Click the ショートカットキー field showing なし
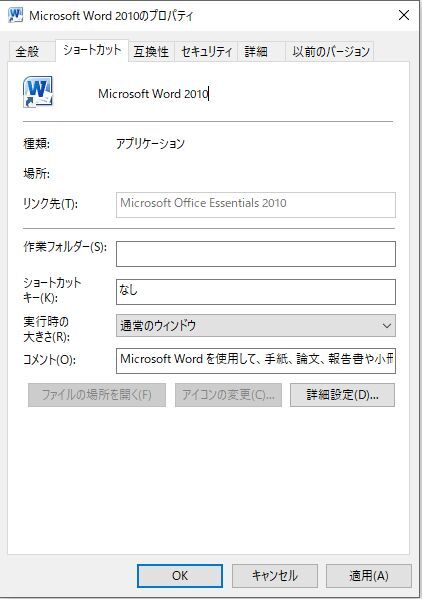Image resolution: width=422 pixels, height=599 pixels. tap(256, 292)
